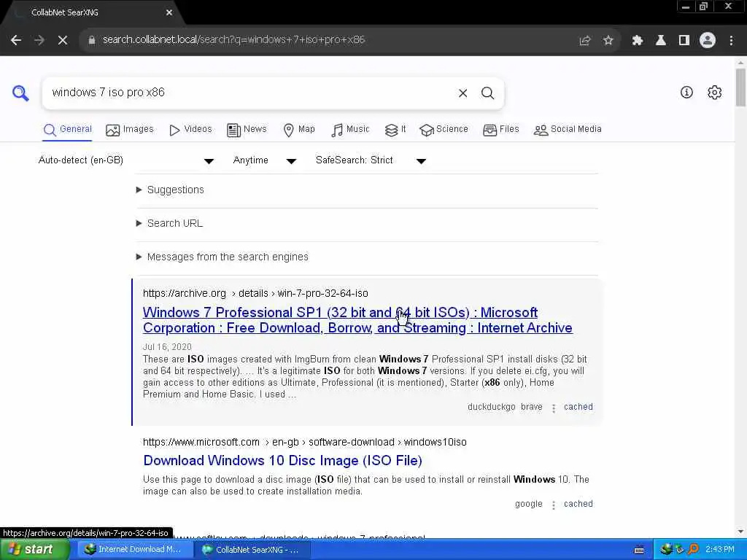
Task: Click the duckduckgo engine label
Action: [x=491, y=407]
